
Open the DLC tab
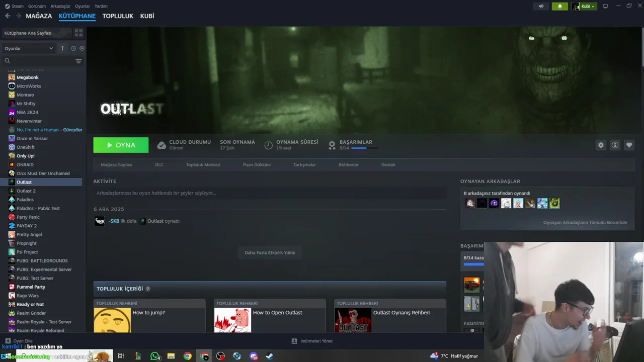coord(159,165)
